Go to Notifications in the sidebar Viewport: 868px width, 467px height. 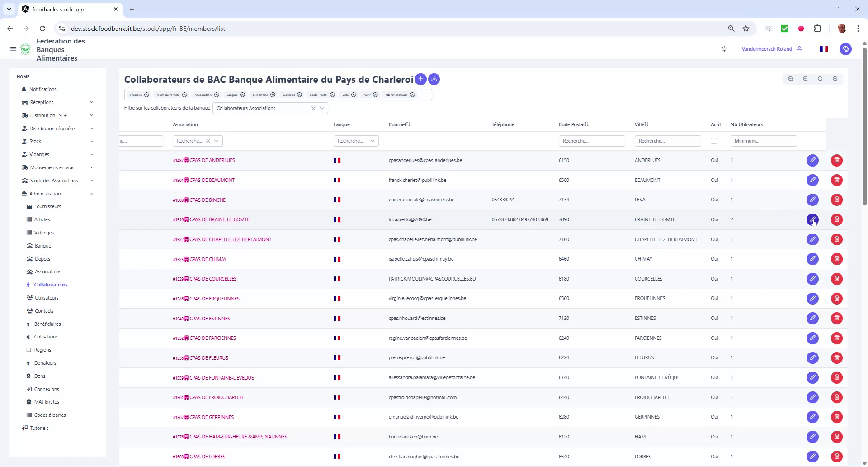[x=43, y=89]
